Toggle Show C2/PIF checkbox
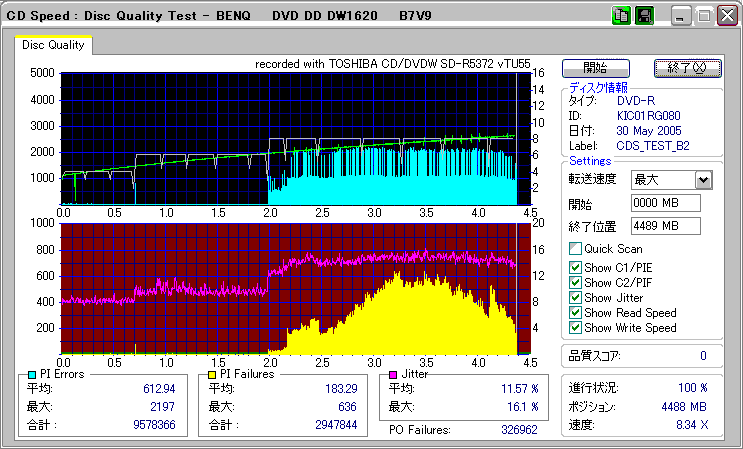This screenshot has height=449, width=743. pos(575,282)
